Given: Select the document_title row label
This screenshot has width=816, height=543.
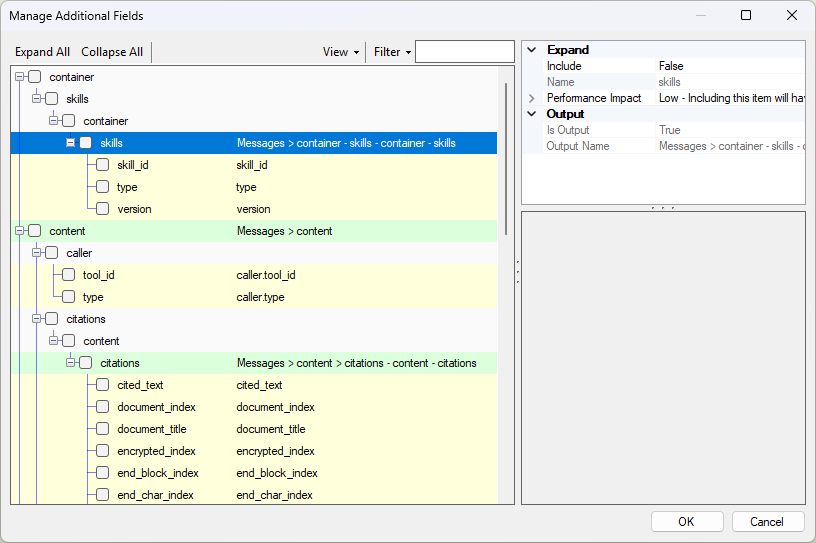Looking at the screenshot, I should [152, 429].
